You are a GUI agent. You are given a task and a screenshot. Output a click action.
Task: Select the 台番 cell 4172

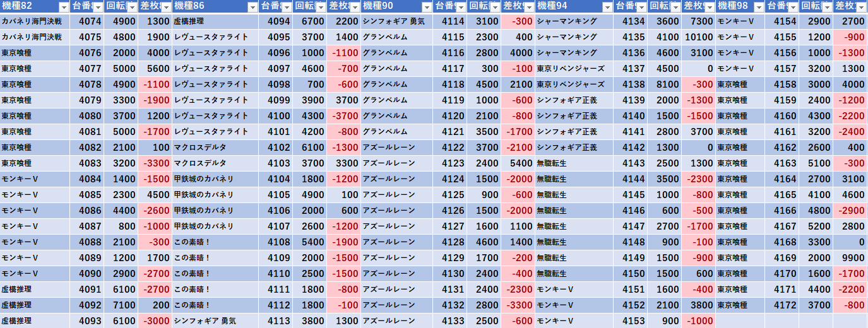tap(782, 305)
